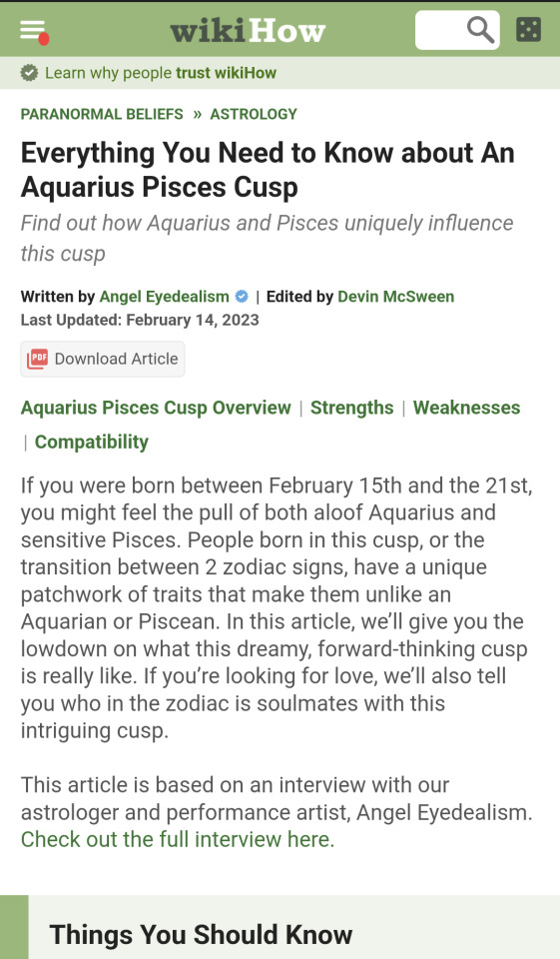Viewport: 560px width, 959px height.
Task: Open 'Check out the full interview here' link
Action: [178, 840]
